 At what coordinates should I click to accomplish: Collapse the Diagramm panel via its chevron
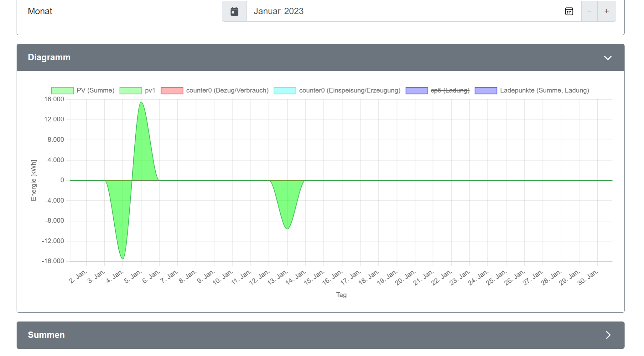pos(608,58)
